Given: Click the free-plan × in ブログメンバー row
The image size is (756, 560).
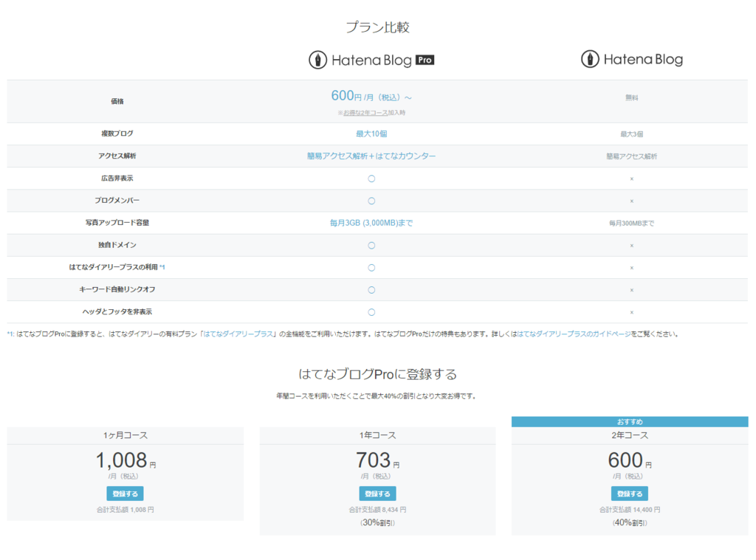Looking at the screenshot, I should (632, 201).
